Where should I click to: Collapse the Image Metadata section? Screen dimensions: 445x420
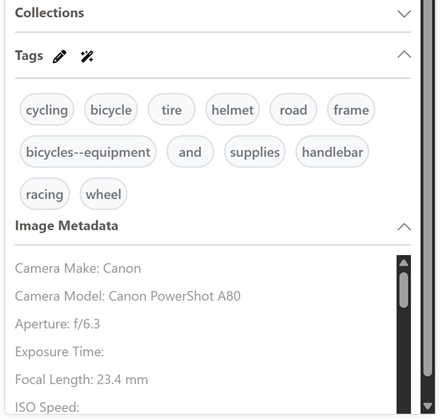click(404, 227)
